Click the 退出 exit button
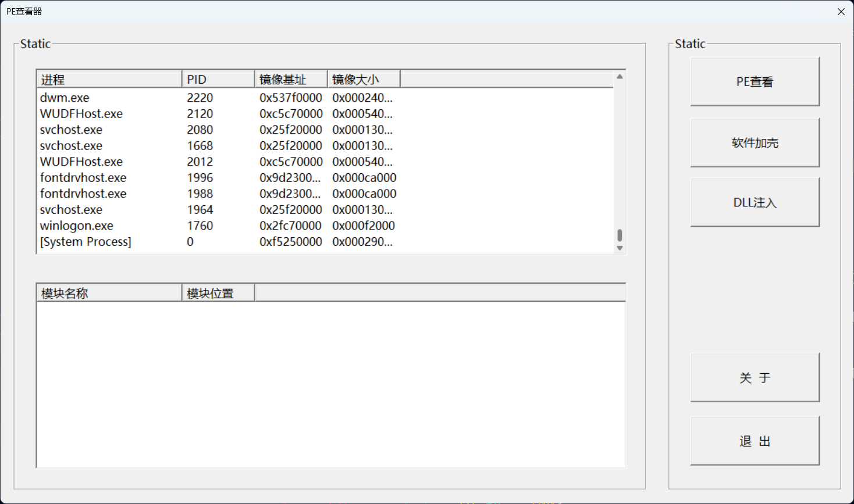This screenshot has width=854, height=504. (755, 441)
